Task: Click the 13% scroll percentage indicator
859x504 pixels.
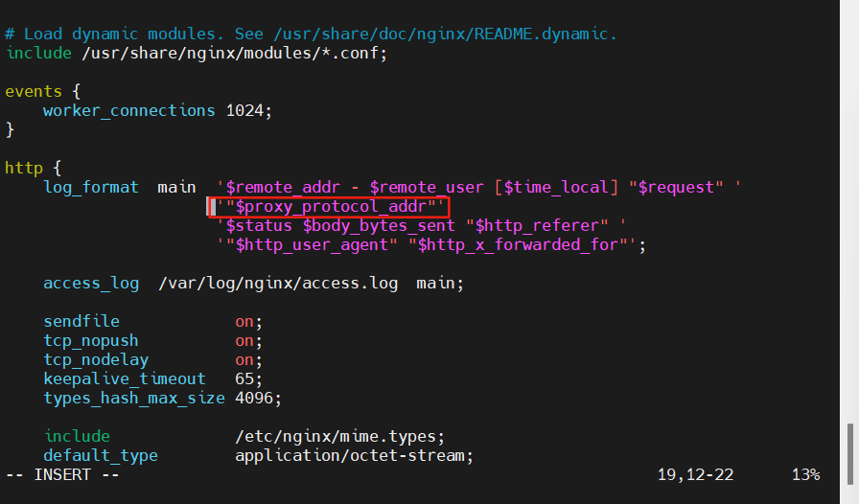Action: [x=805, y=475]
